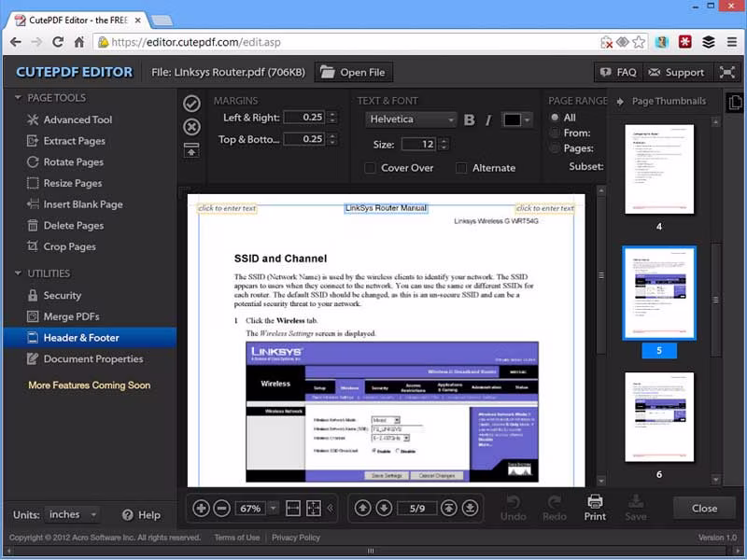This screenshot has height=560, width=747.
Task: Enable the Cover Over checkbox
Action: click(370, 168)
